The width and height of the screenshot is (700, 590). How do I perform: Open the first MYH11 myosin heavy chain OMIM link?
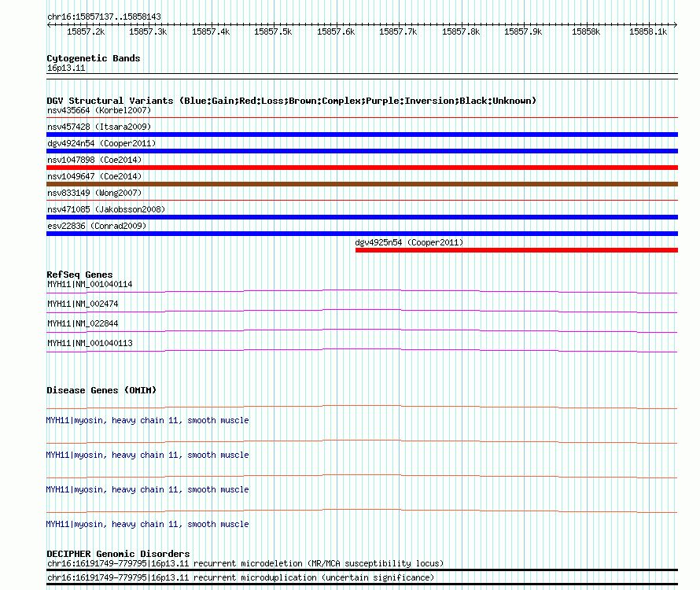tap(147, 420)
